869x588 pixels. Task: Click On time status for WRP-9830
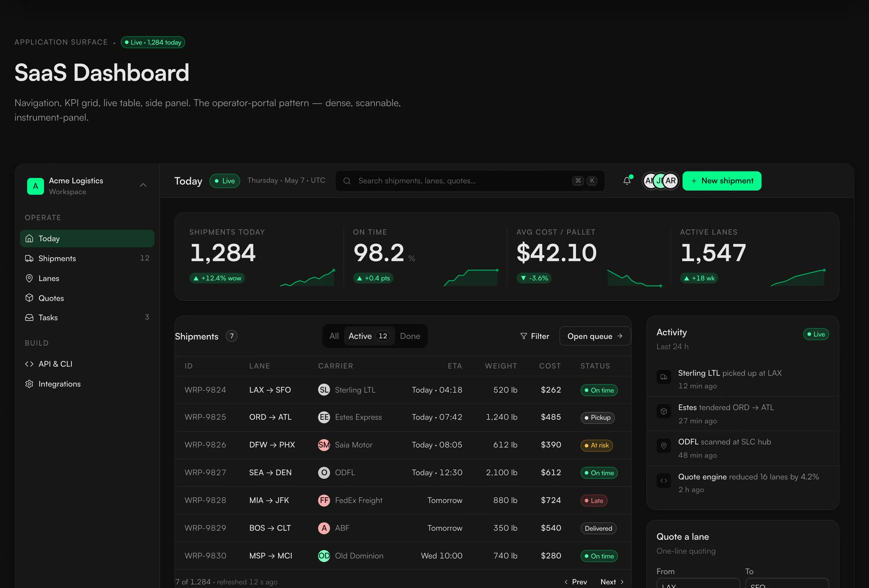(599, 556)
